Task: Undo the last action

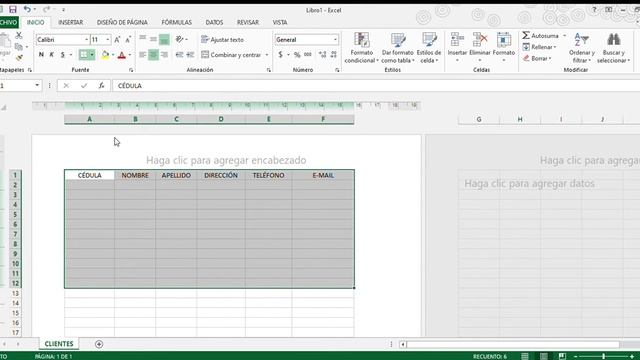Action: coord(27,9)
